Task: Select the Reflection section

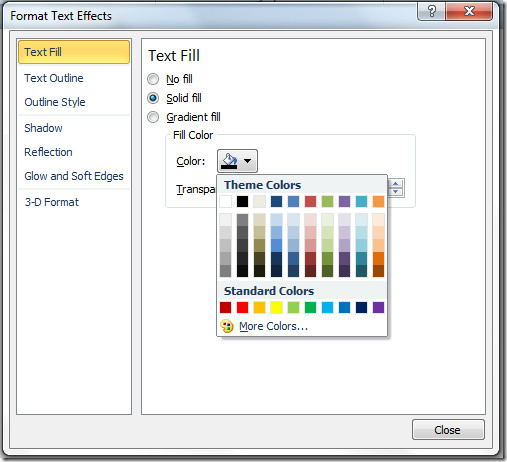Action: point(48,152)
